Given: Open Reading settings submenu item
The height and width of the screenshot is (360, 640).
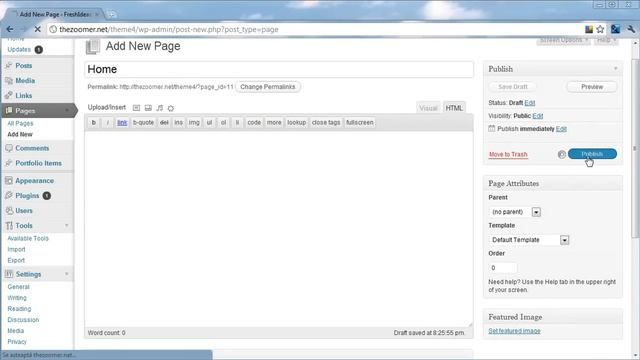Looking at the screenshot, I should (19, 309).
